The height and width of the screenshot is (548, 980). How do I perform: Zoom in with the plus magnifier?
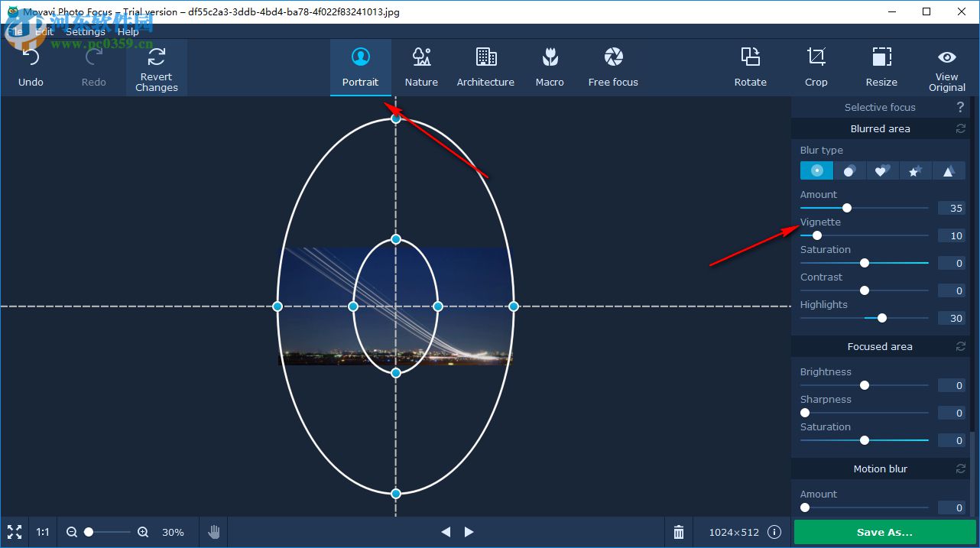[143, 532]
